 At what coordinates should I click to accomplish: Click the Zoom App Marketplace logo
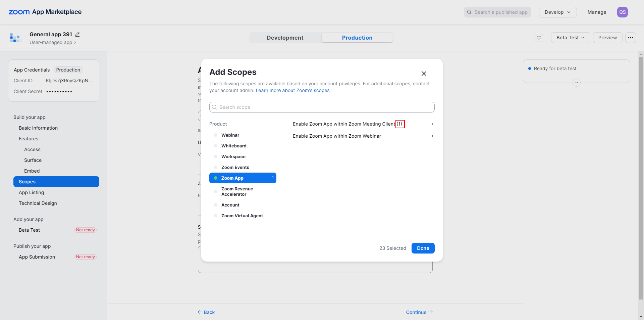(x=45, y=12)
